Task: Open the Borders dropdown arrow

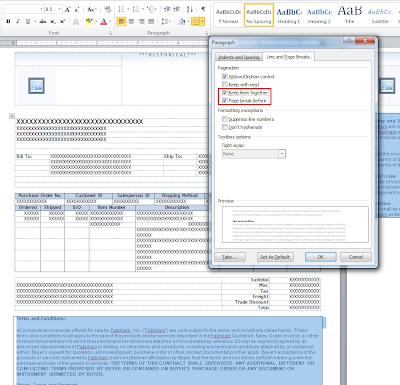Action: (202, 22)
